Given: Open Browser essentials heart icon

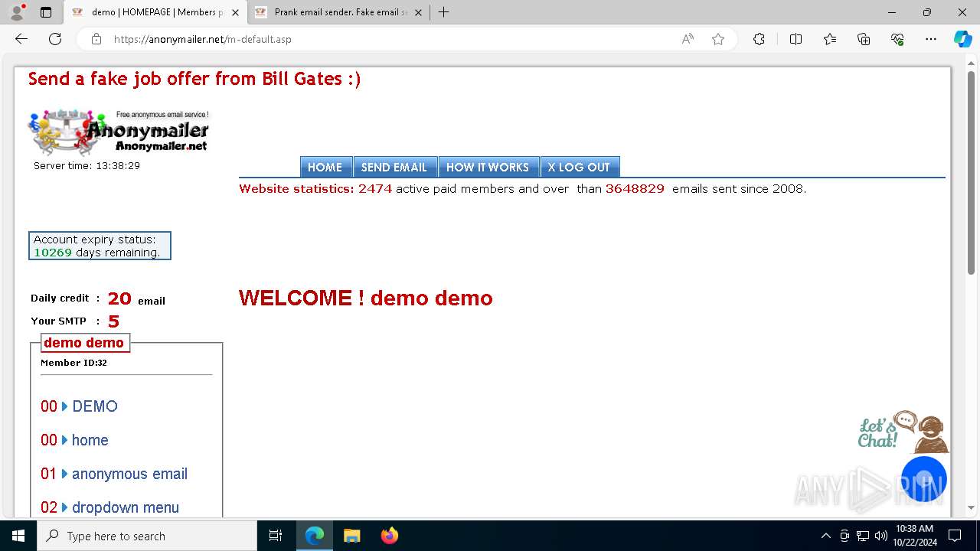Looking at the screenshot, I should 897,39.
